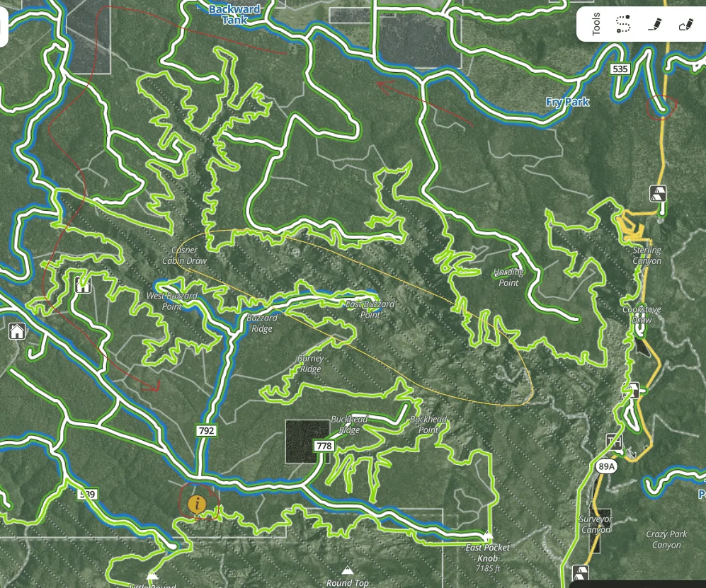This screenshot has height=588, width=706.
Task: Select the campground icon below Surveyor Canyon
Action: click(581, 572)
